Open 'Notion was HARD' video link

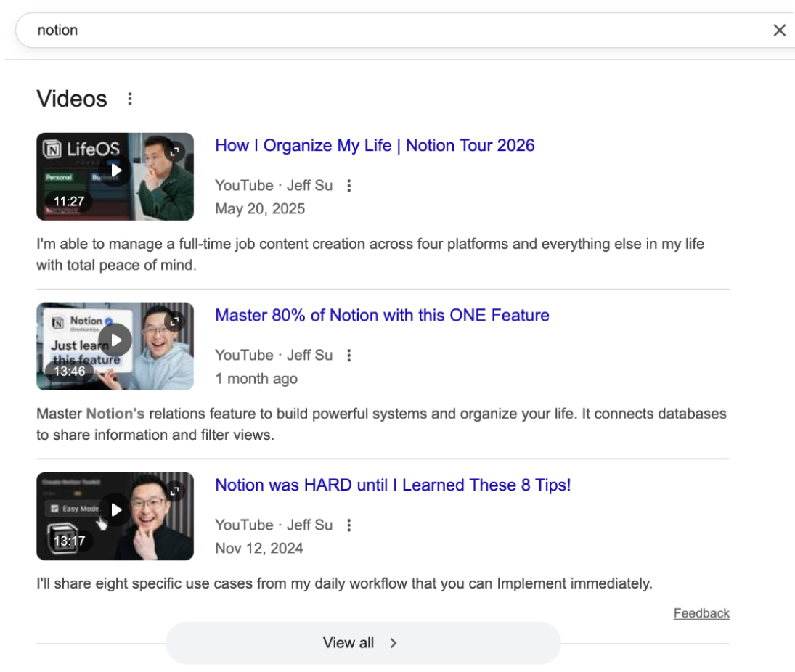coord(393,485)
